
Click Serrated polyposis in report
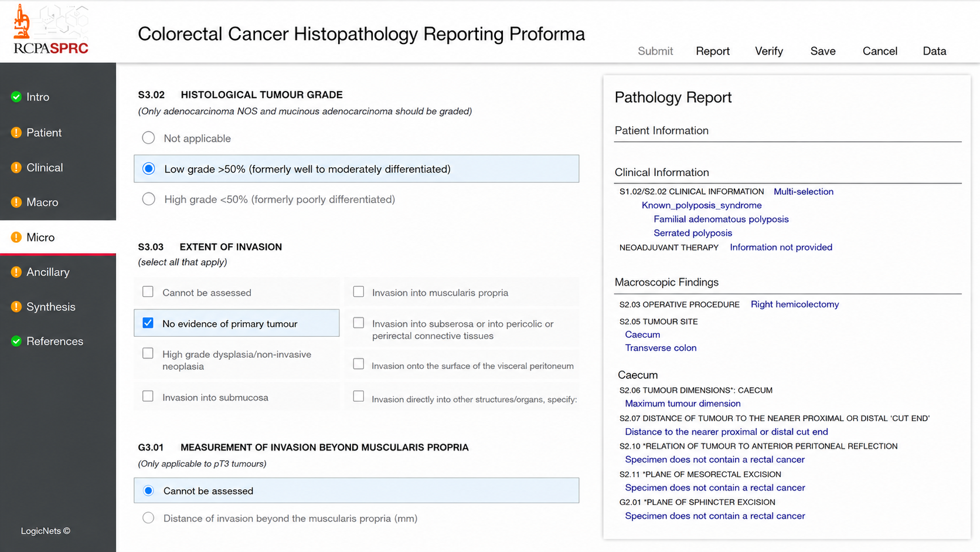click(693, 233)
